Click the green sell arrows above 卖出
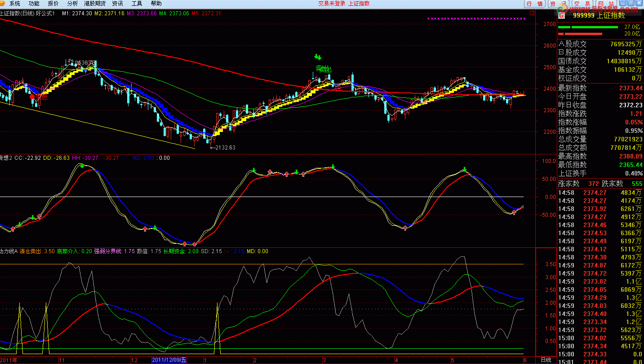Screen dimensions: 644x364 point(318,57)
